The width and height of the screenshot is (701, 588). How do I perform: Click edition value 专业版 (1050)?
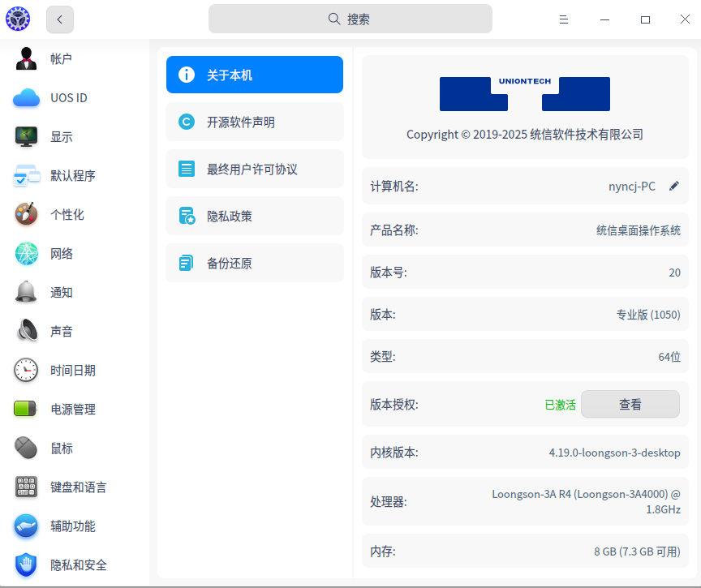pyautogui.click(x=648, y=315)
